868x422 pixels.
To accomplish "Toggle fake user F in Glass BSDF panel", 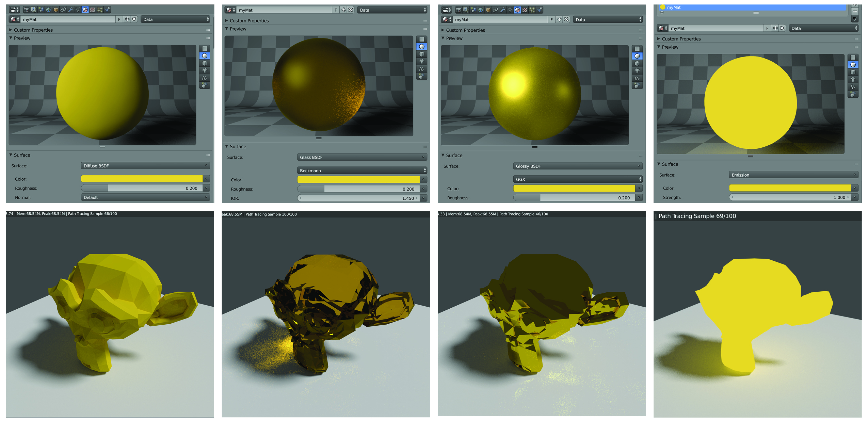I will click(336, 10).
